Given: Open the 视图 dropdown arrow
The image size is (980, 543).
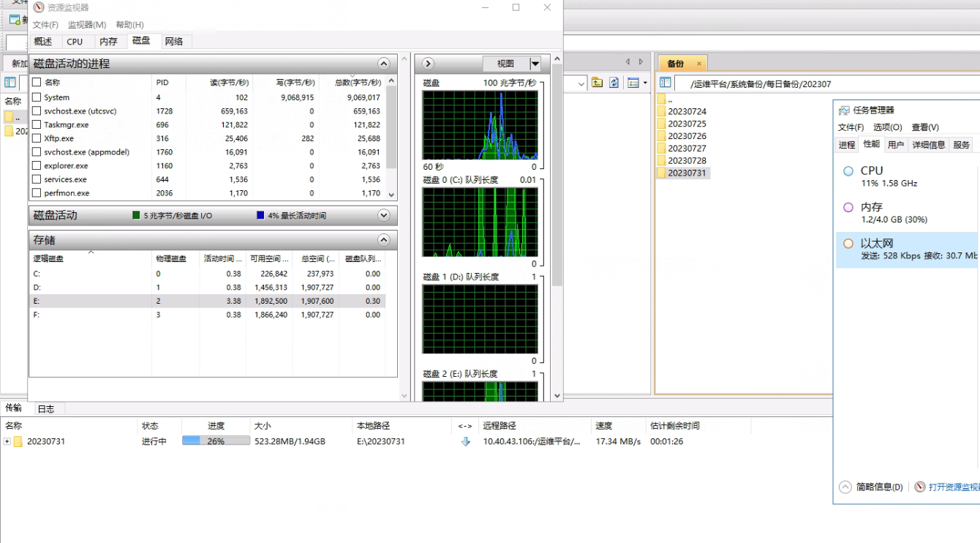Looking at the screenshot, I should (535, 64).
